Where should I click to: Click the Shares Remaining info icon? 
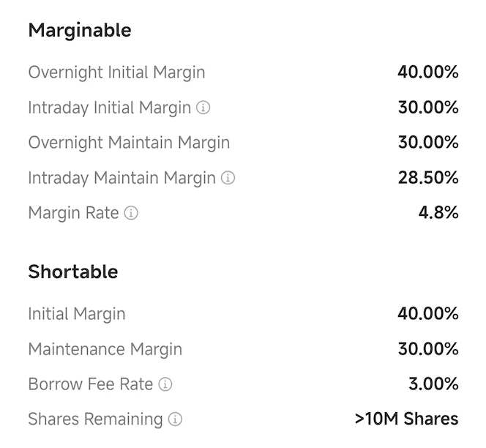click(175, 419)
